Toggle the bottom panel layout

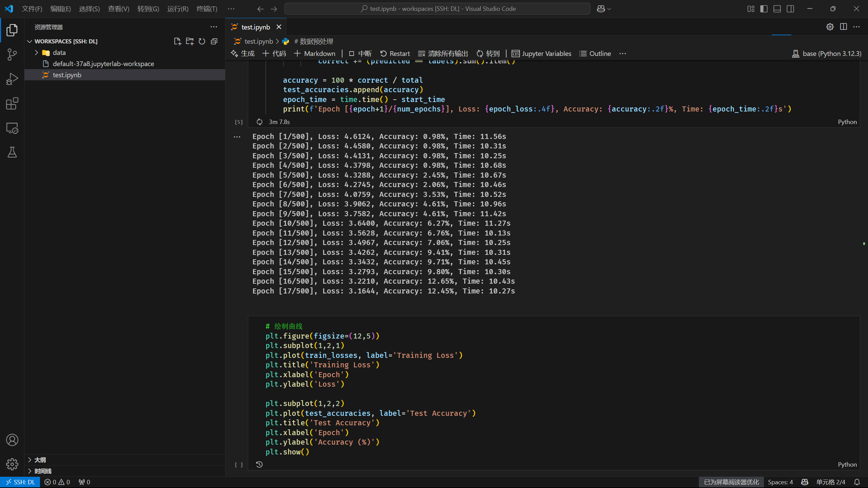(x=777, y=9)
